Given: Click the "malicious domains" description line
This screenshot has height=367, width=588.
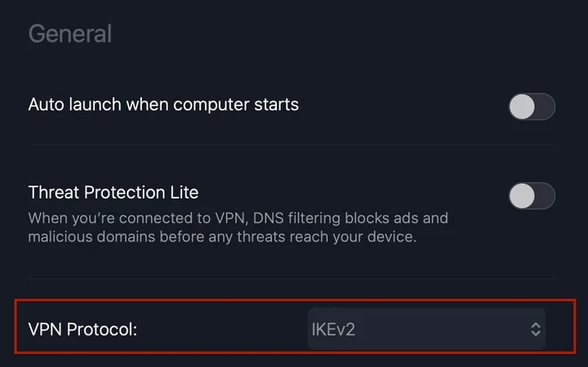Looking at the screenshot, I should pos(222,237).
